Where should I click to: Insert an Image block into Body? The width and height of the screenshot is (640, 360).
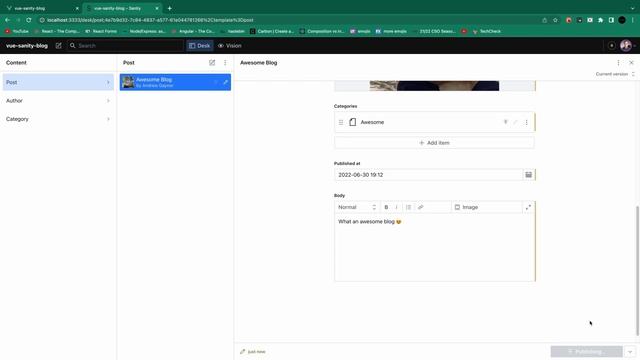tap(466, 207)
